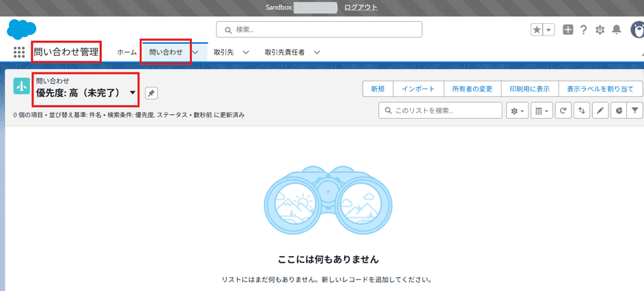Select the 問い合わせ tab
Viewport: 644px width, 291px height.
coord(166,53)
